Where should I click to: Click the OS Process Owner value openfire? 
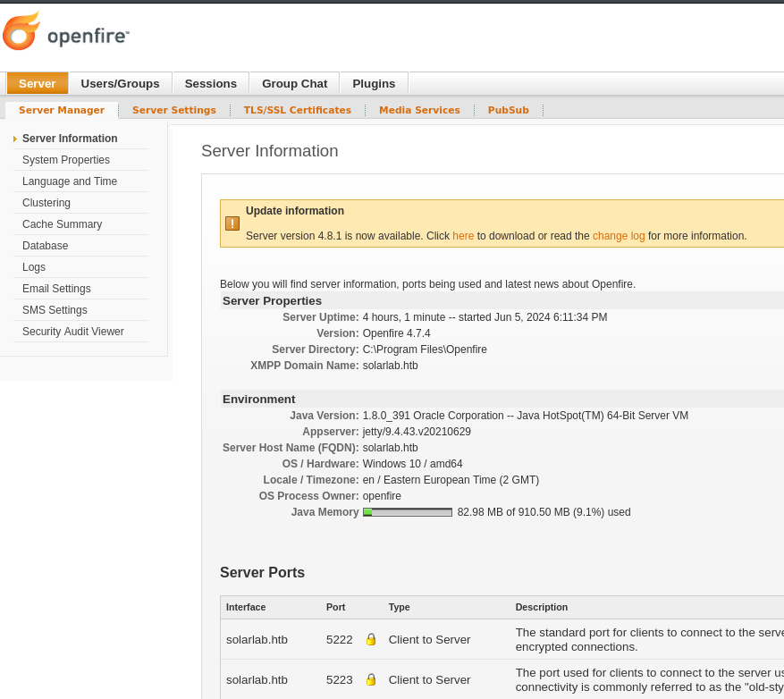382,496
